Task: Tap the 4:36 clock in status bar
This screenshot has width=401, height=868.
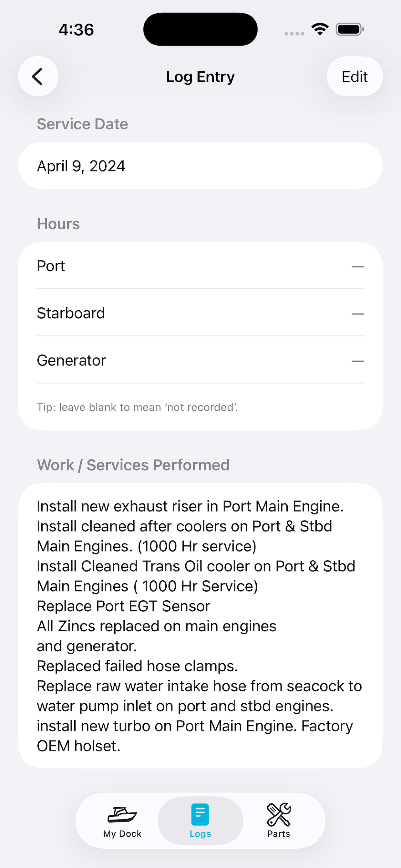Action: pos(76,30)
